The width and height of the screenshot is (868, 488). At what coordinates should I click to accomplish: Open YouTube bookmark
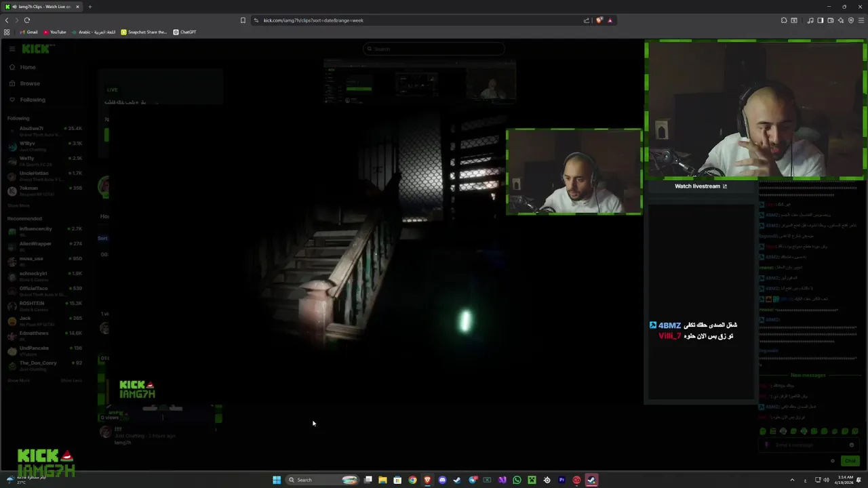point(54,32)
